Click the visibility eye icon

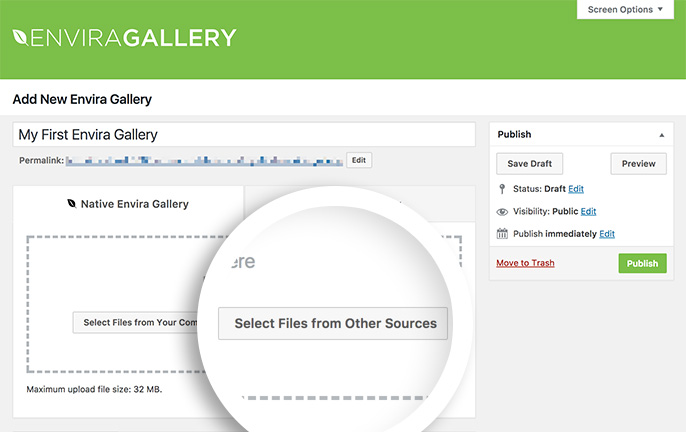tap(502, 212)
